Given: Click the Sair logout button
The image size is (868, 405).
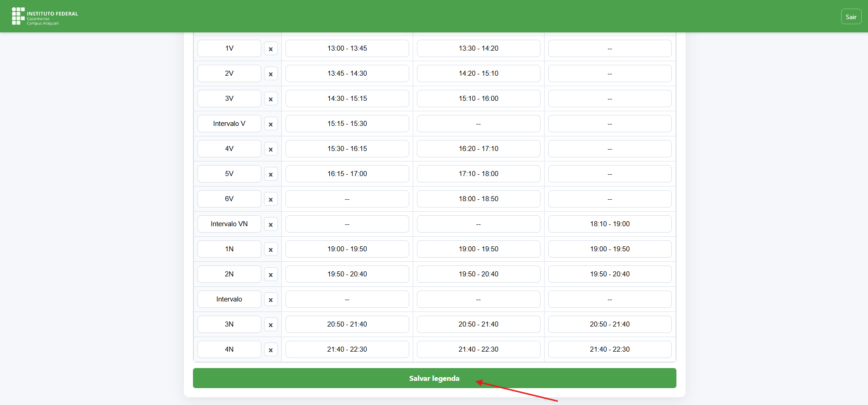Looking at the screenshot, I should click(x=851, y=17).
